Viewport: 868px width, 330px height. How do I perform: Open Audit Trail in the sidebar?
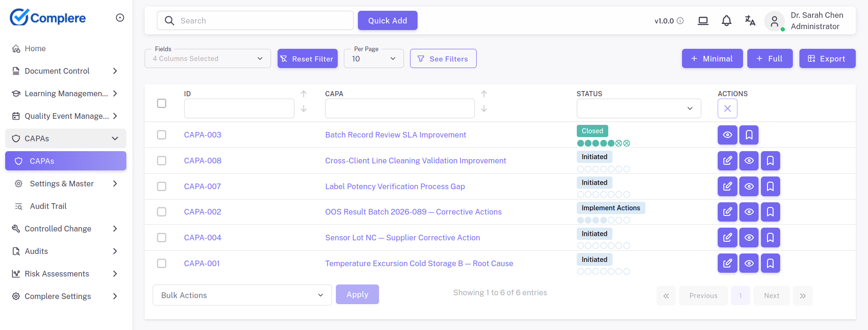(x=48, y=206)
